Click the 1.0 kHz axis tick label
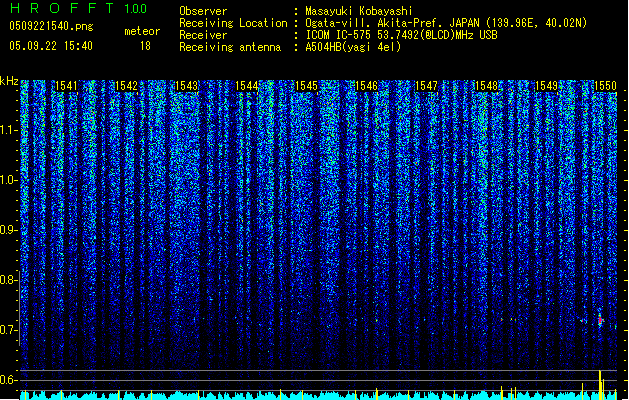This screenshot has width=629, height=400. coord(8,180)
